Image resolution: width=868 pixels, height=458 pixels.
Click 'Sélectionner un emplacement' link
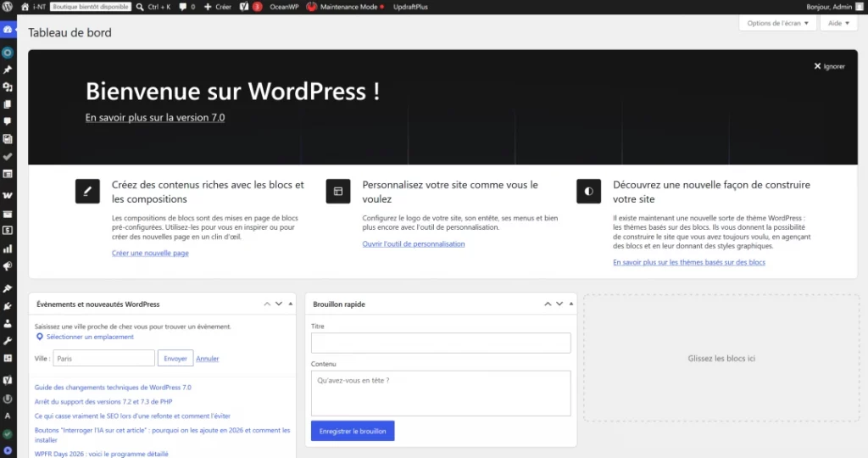click(90, 337)
